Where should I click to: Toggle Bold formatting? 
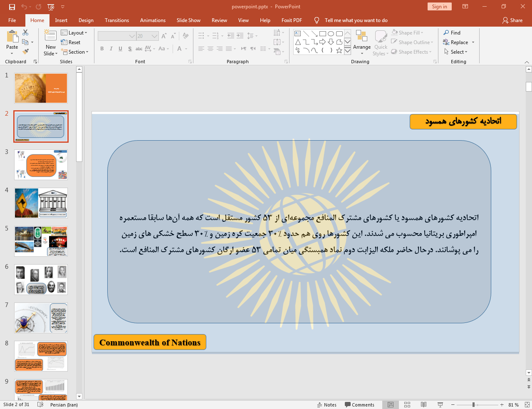click(102, 49)
